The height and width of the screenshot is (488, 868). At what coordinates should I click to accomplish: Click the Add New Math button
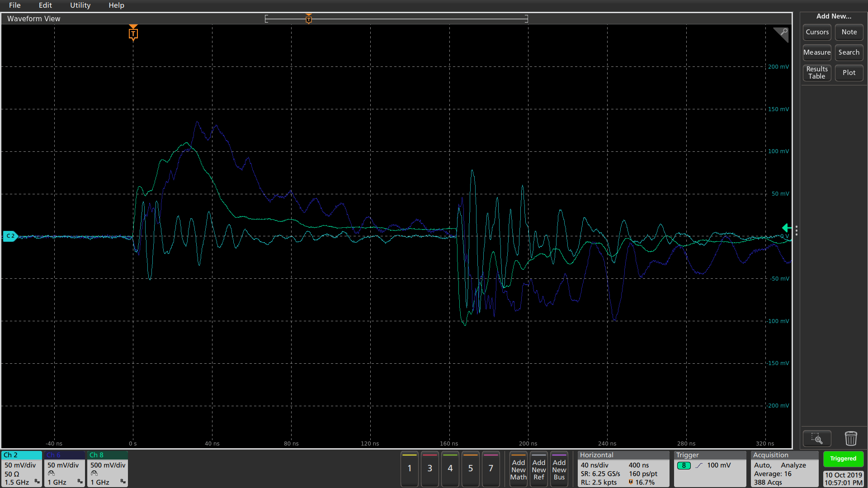518,469
